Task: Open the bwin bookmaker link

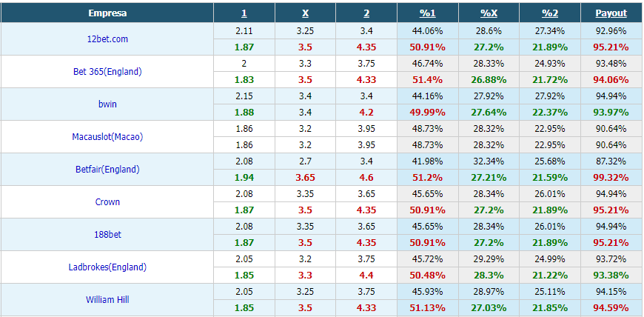Action: pyautogui.click(x=107, y=104)
